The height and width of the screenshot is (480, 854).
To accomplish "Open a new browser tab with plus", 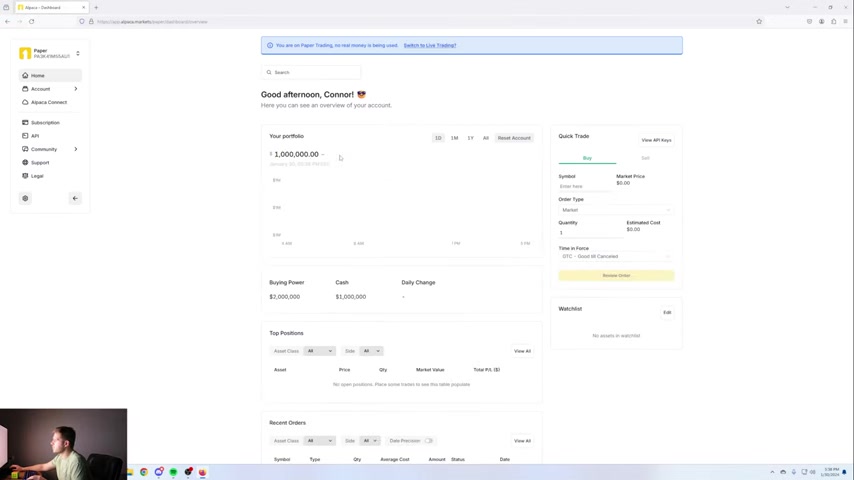I will (96, 8).
